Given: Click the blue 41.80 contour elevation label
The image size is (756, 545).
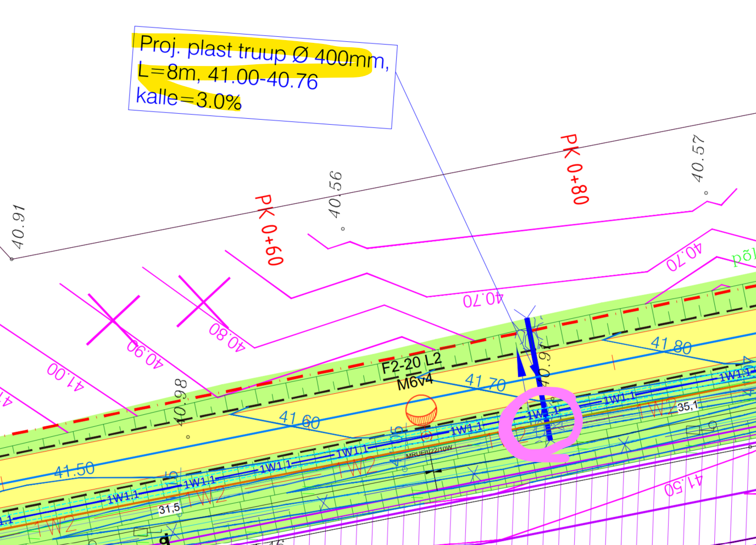Looking at the screenshot, I should [x=671, y=346].
